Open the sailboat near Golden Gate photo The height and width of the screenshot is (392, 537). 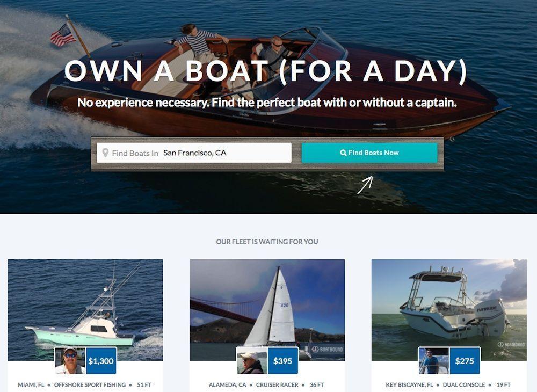[x=267, y=309]
